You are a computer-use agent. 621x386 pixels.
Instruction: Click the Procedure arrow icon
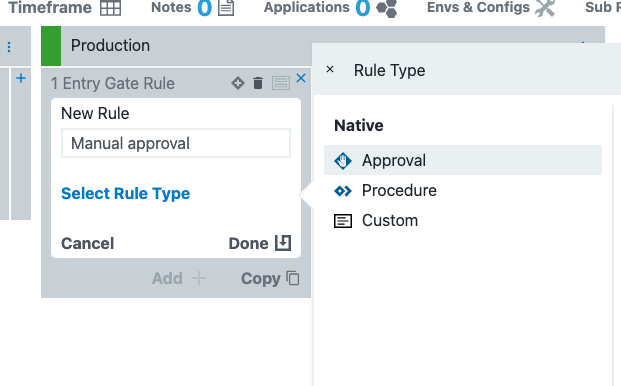point(343,191)
